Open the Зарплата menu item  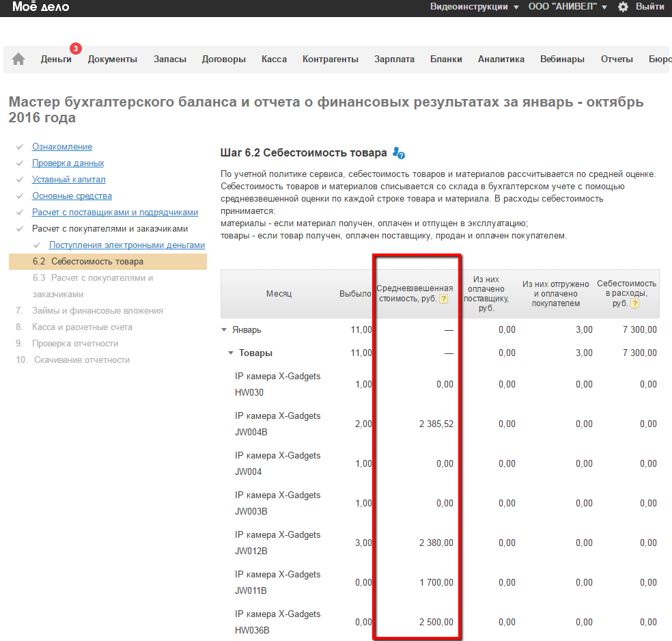(394, 59)
